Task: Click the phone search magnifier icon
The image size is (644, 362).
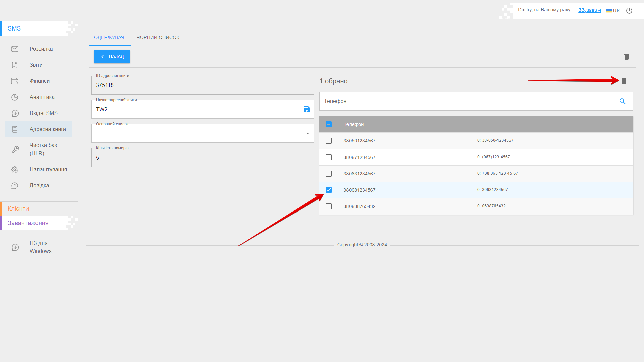Action: [x=622, y=101]
